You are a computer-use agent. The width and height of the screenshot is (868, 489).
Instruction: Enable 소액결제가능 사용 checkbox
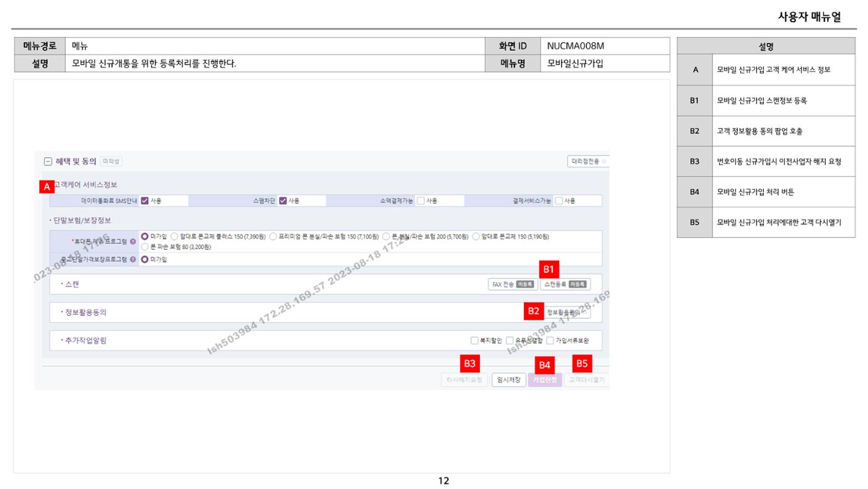pos(421,200)
